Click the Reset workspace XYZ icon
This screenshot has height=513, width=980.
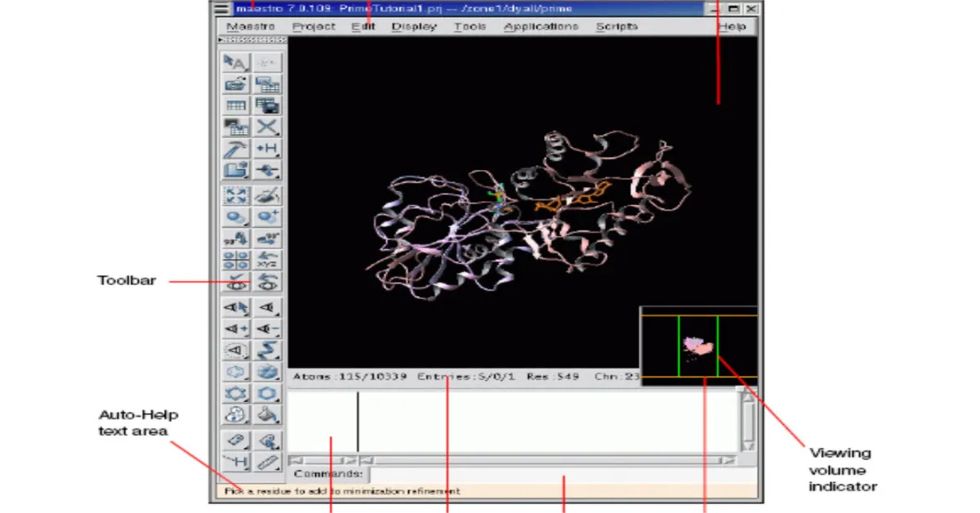click(x=267, y=261)
